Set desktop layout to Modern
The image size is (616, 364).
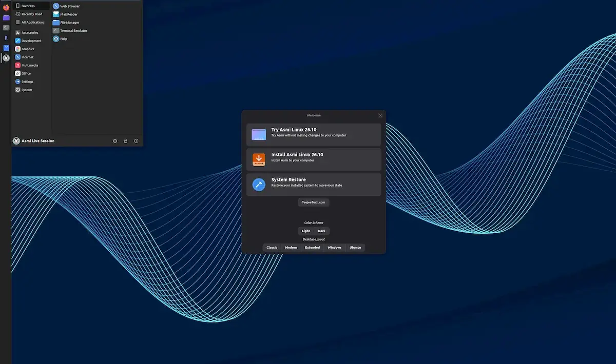tap(291, 248)
